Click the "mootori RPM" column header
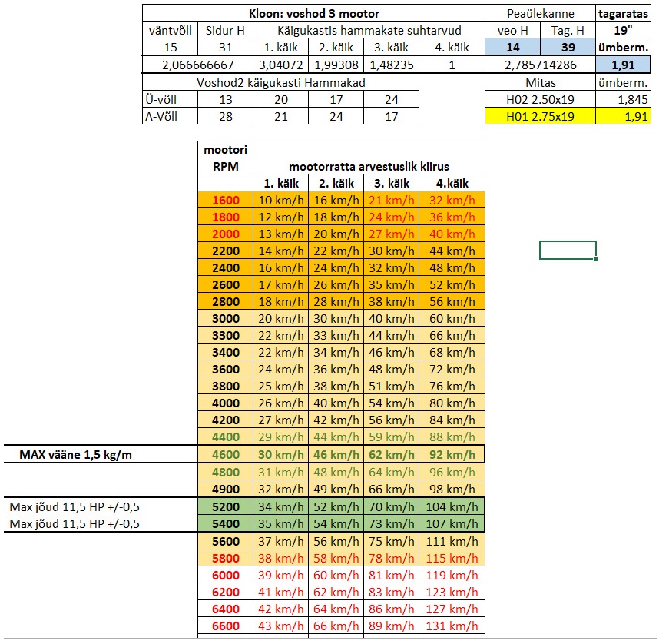The height and width of the screenshot is (644, 659). pyautogui.click(x=225, y=158)
